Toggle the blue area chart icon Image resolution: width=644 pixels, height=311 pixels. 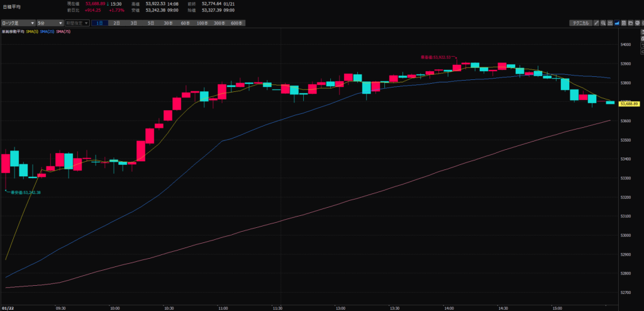[x=617, y=23]
